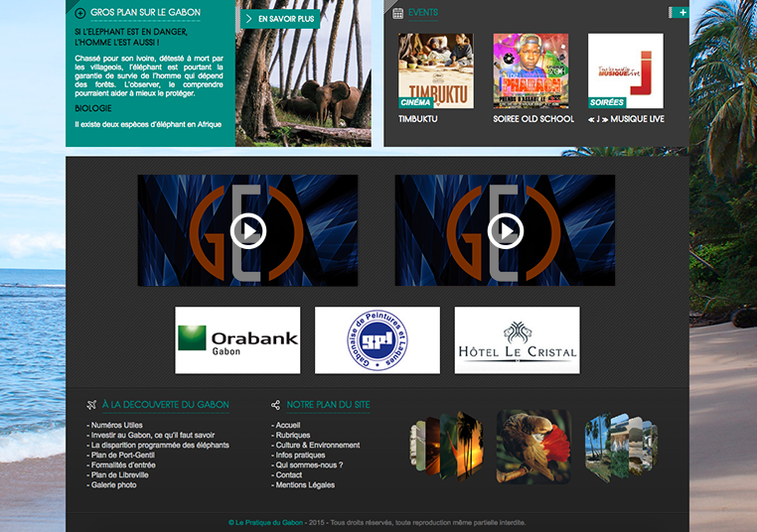This screenshot has height=532, width=757.
Task: Click the airplane icon by À la découverte
Action: pos(91,405)
